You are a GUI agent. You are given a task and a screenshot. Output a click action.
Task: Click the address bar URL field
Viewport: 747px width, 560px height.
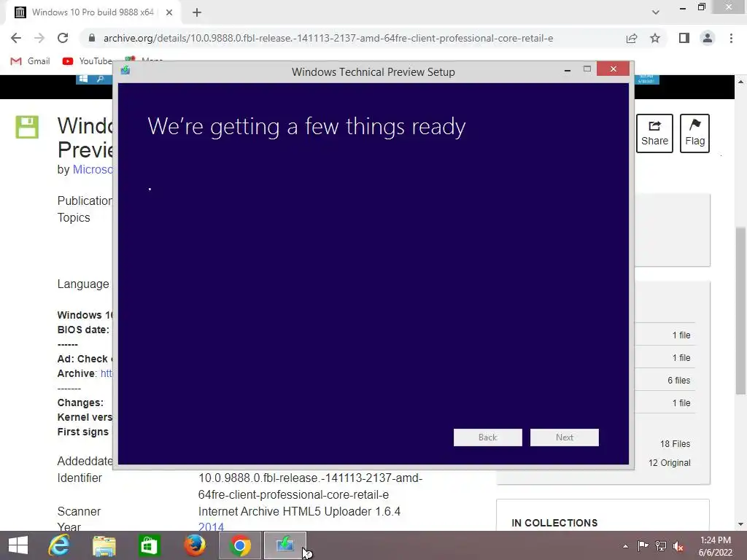click(x=328, y=38)
